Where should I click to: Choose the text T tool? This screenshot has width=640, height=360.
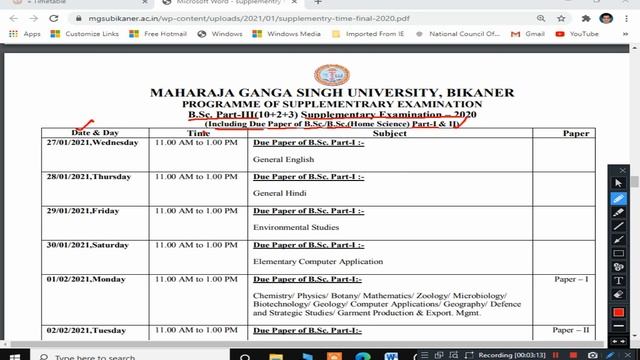618,281
